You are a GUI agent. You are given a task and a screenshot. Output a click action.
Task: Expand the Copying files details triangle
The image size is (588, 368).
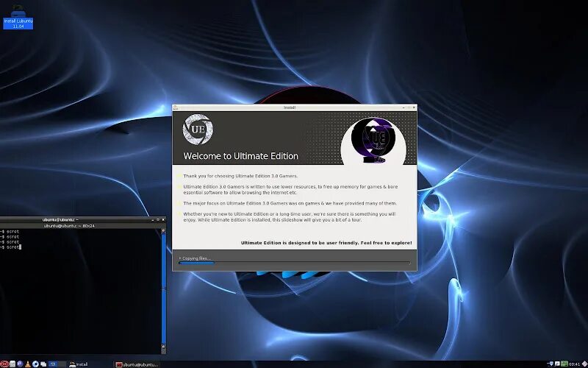[x=180, y=258]
